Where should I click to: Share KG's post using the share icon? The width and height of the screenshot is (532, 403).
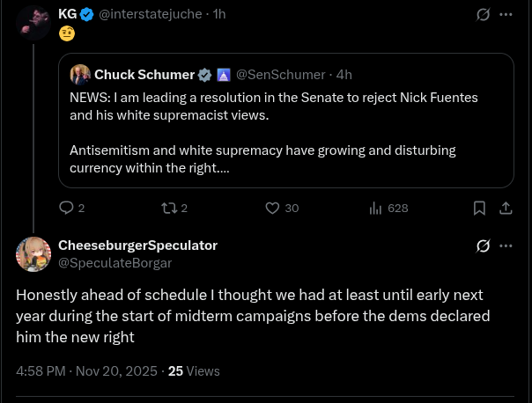506,208
